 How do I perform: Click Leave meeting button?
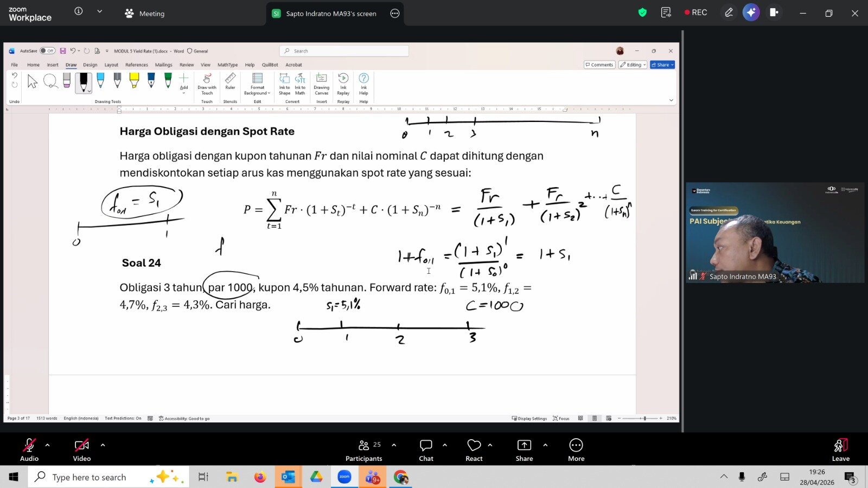[841, 450]
